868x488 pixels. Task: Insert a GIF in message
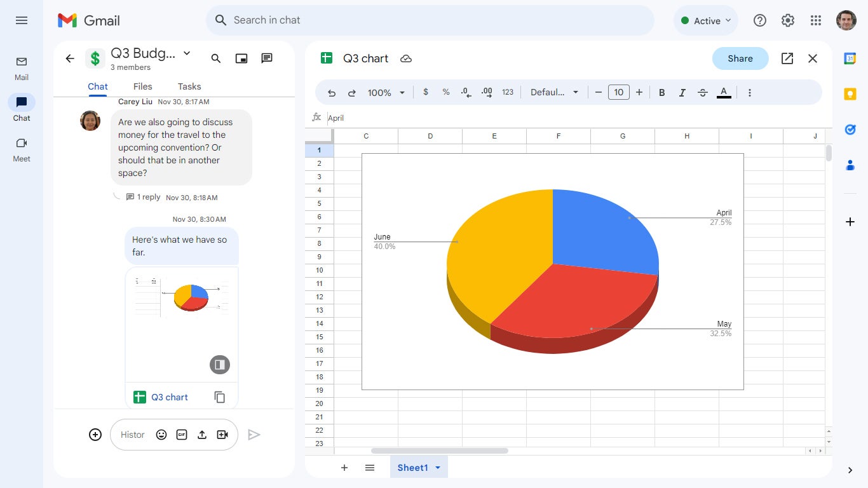click(182, 435)
